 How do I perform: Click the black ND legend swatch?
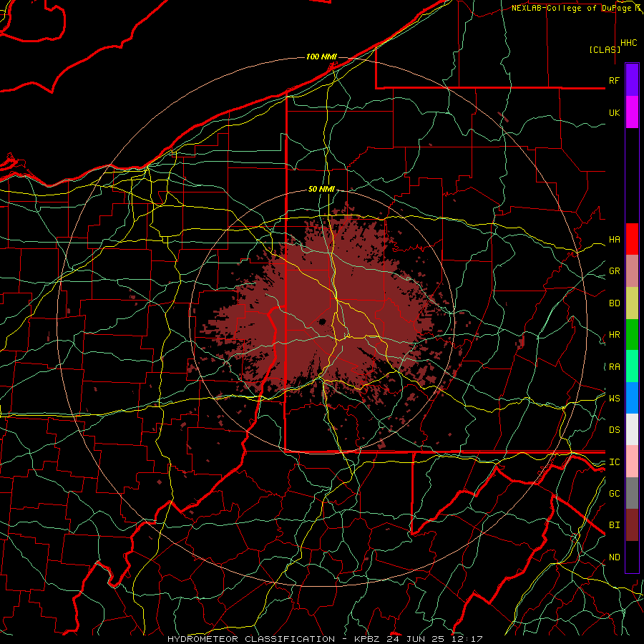[632, 557]
